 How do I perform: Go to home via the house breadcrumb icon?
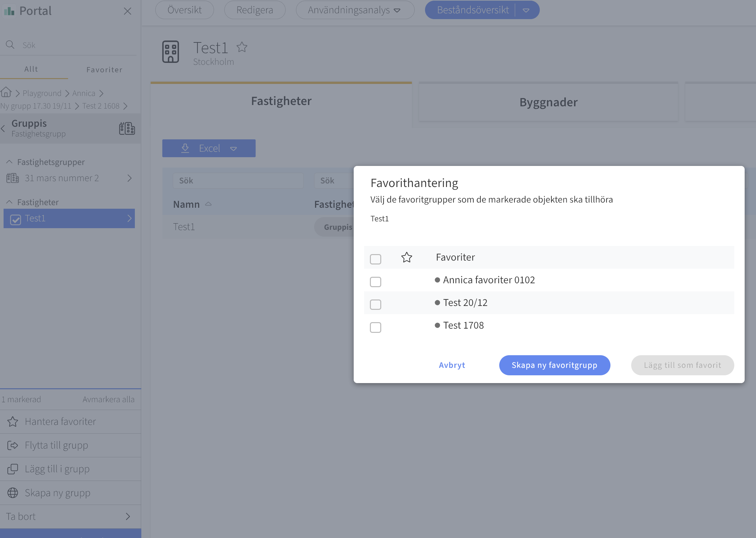click(x=6, y=92)
